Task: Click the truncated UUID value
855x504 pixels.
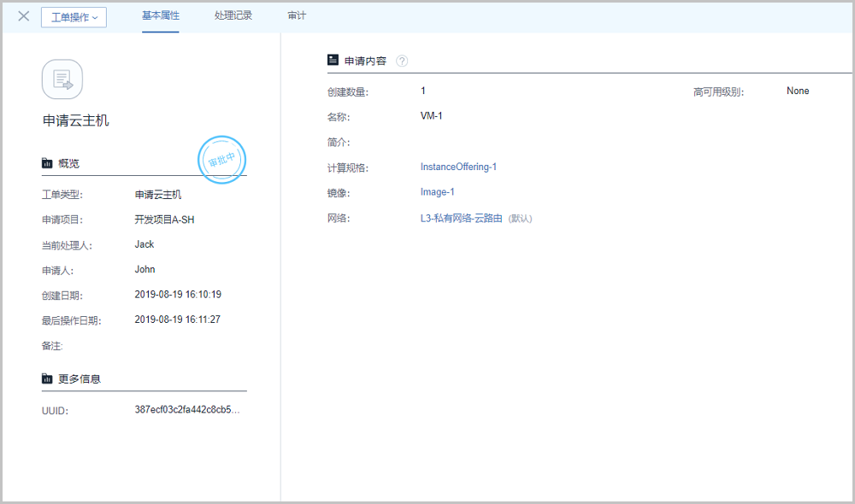Action: pyautogui.click(x=187, y=410)
